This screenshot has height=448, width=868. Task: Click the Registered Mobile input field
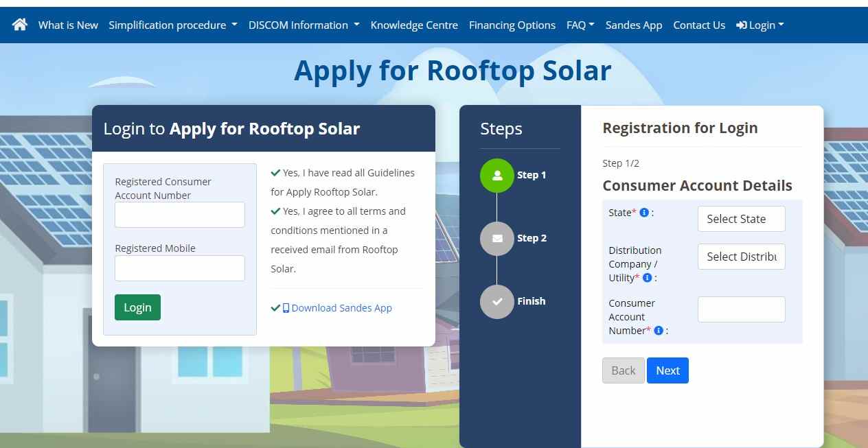pyautogui.click(x=179, y=268)
